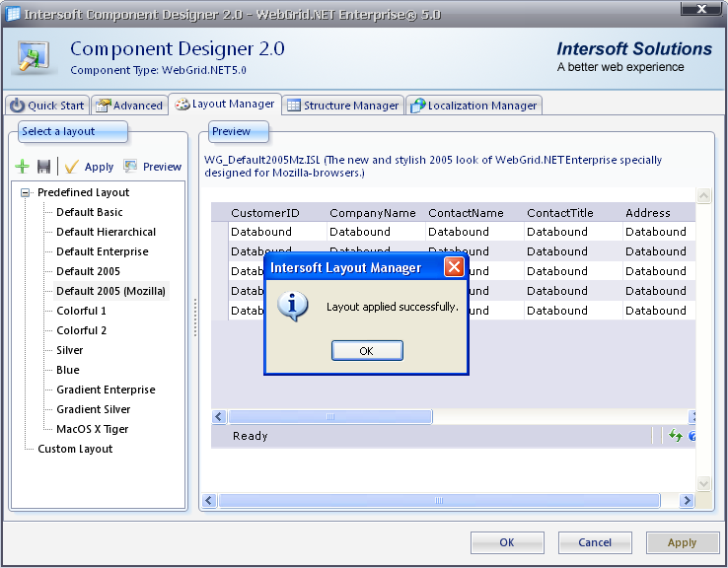Click the CompanyName column header
This screenshot has width=728, height=568.
[376, 213]
